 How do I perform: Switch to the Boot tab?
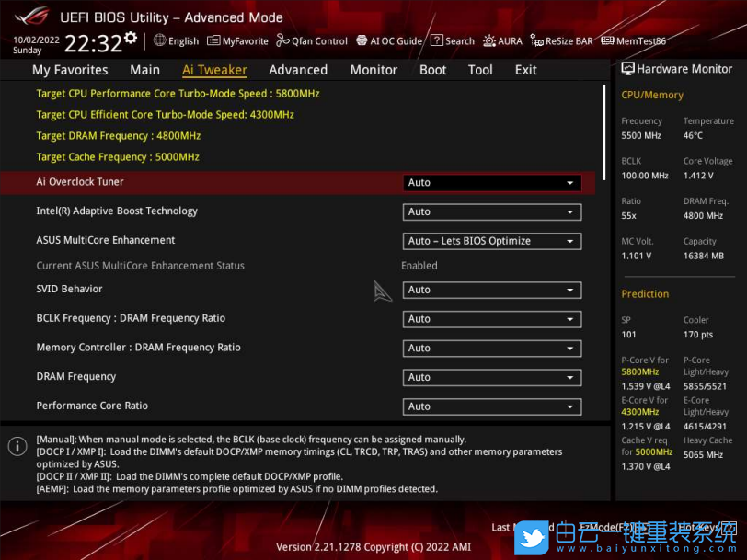click(x=432, y=69)
